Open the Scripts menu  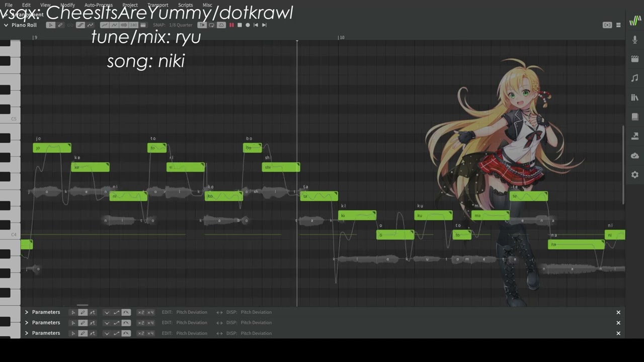click(185, 5)
